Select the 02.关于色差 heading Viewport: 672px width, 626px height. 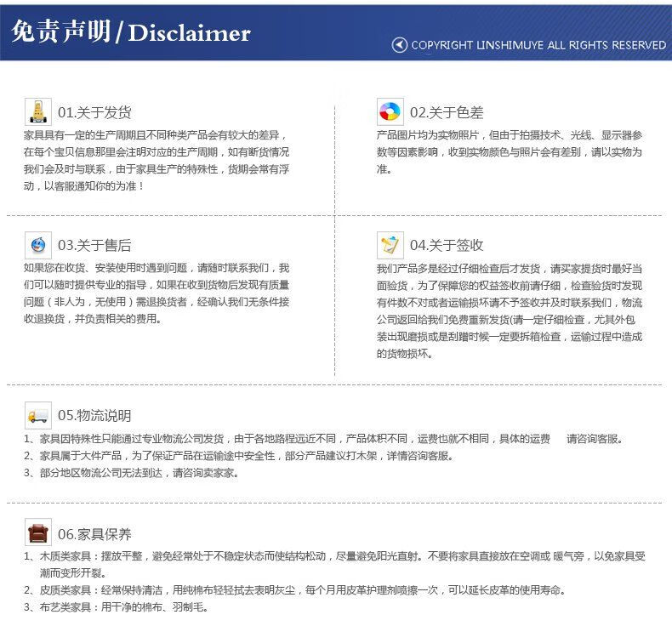pyautogui.click(x=447, y=113)
